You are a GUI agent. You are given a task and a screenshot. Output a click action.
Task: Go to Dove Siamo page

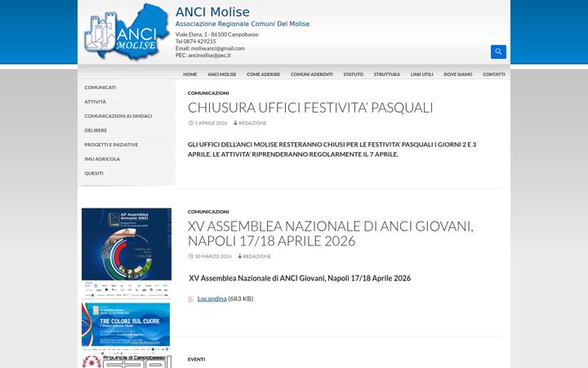click(x=458, y=74)
